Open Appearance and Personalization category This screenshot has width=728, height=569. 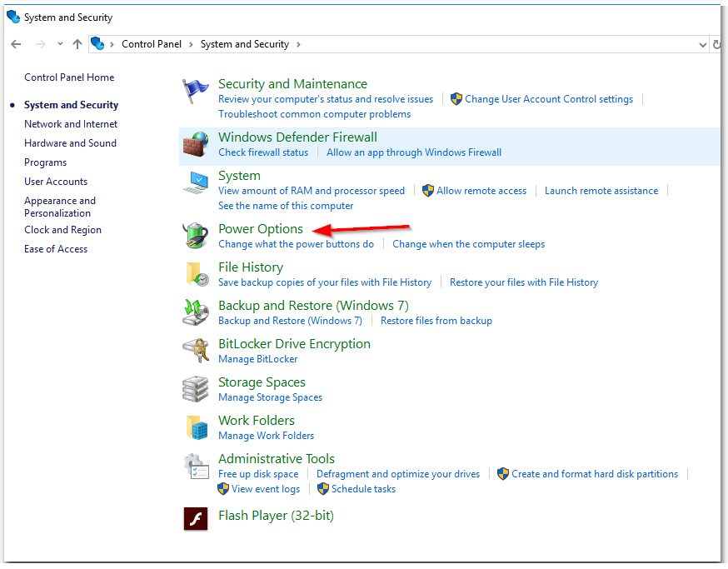(x=60, y=207)
